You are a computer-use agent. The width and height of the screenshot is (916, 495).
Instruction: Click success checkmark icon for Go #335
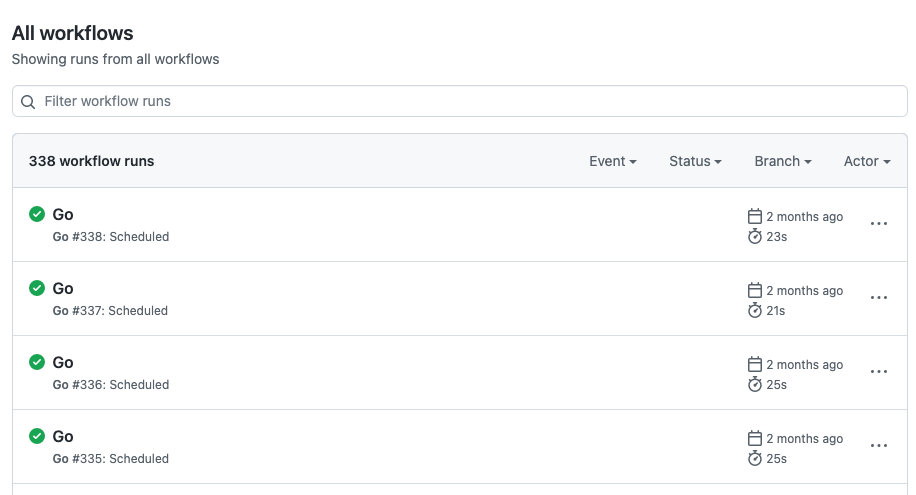pyautogui.click(x=37, y=436)
